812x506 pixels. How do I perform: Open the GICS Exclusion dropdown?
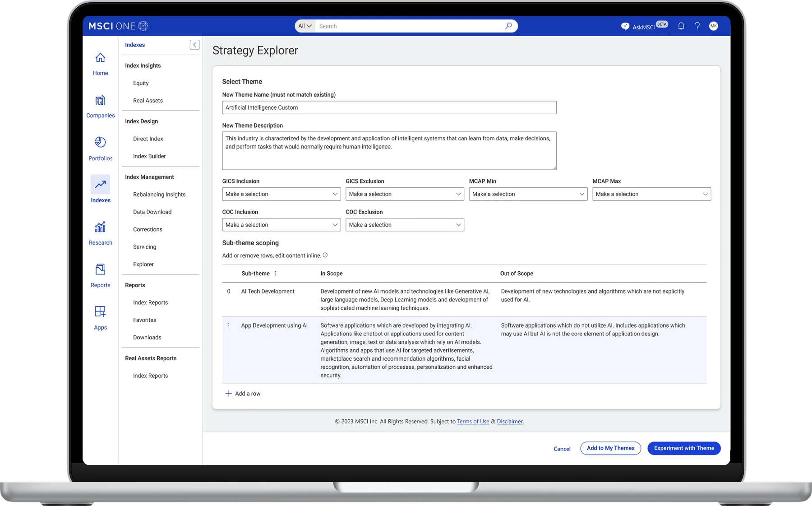pos(405,194)
